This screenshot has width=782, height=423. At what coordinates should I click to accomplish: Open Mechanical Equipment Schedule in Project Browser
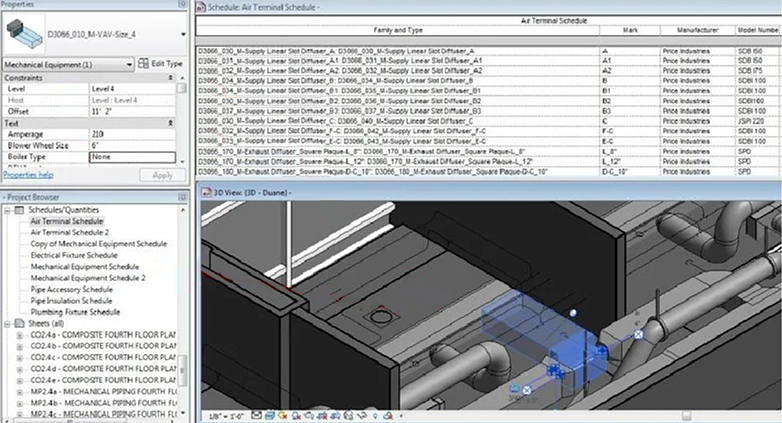[x=84, y=267]
